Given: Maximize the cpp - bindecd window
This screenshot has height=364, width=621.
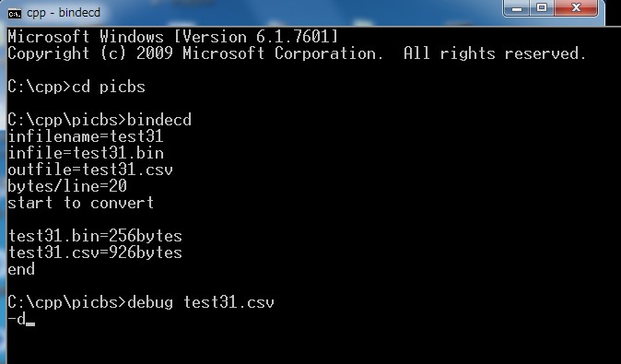Looking at the screenshot, I should point(542,8).
